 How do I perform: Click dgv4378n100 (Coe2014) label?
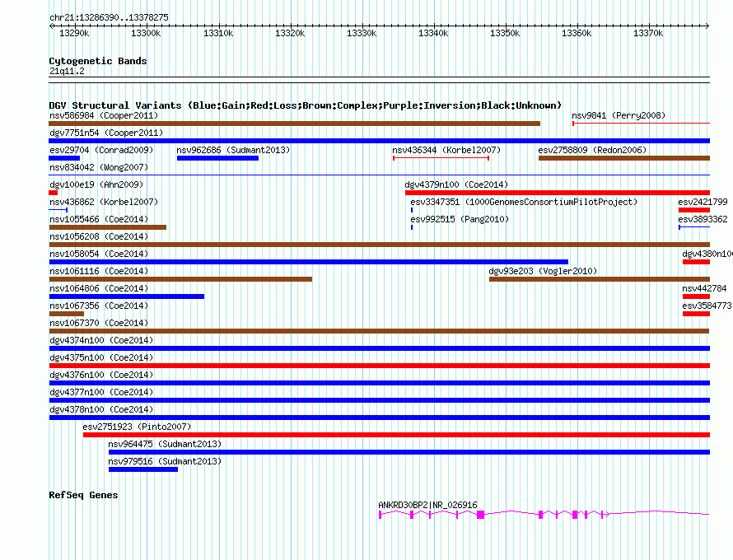pyautogui.click(x=101, y=409)
